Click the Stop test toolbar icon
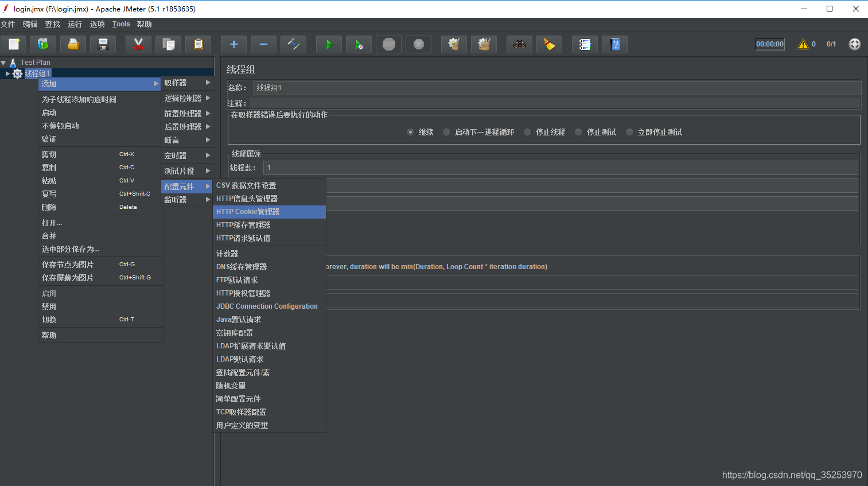Screen dimensions: 868x486 tap(389, 44)
